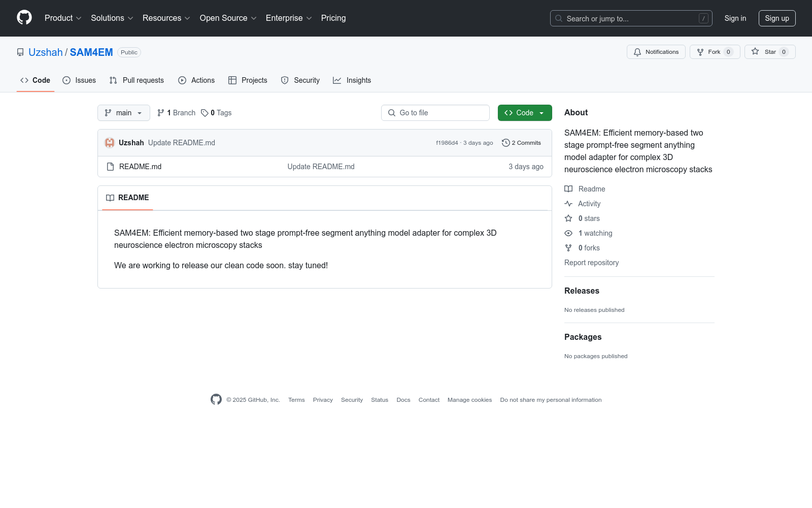Open the Docs footer link
The image size is (812, 508).
tap(403, 400)
